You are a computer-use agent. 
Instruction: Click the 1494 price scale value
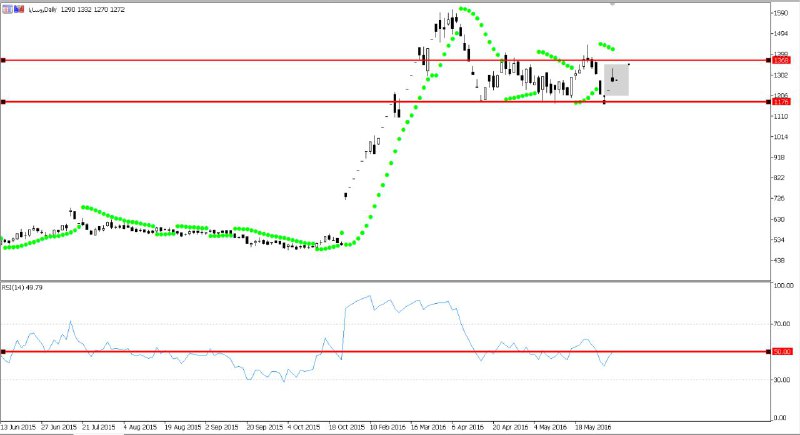pyautogui.click(x=781, y=34)
